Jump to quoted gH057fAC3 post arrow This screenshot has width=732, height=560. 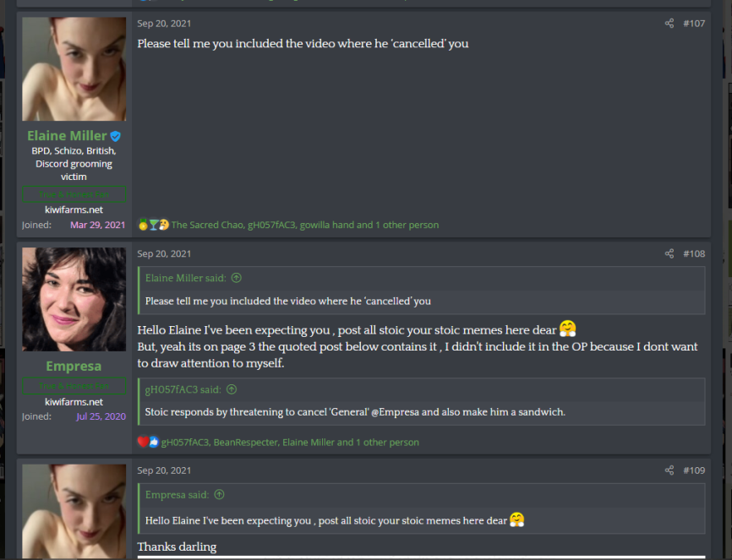232,389
